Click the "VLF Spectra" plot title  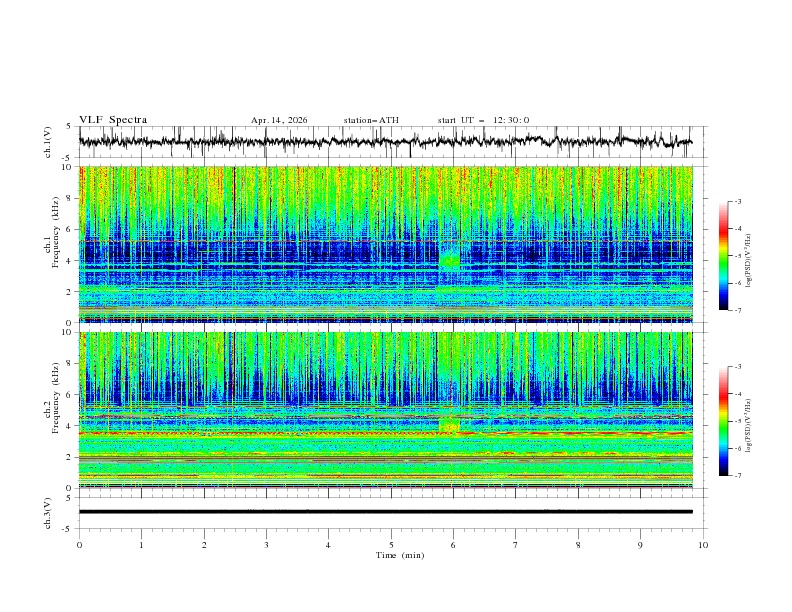tap(113, 120)
